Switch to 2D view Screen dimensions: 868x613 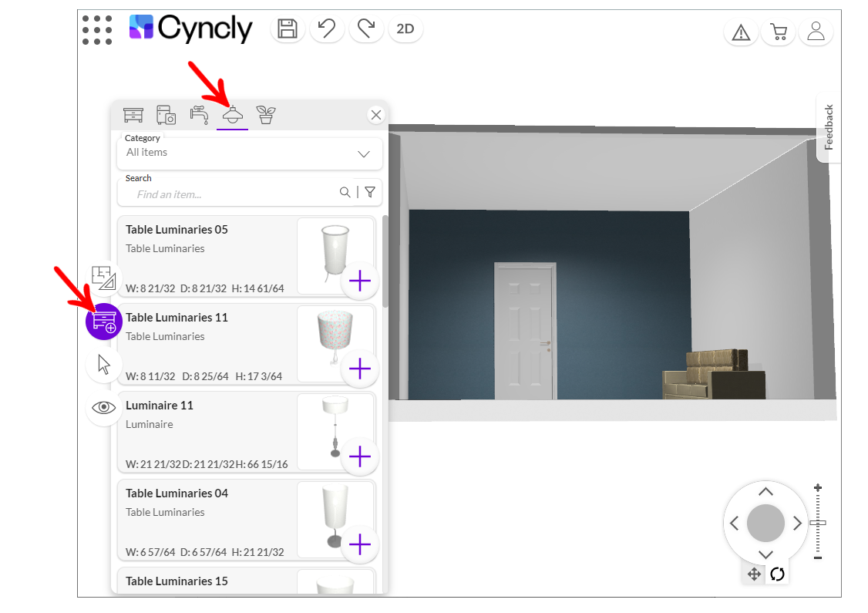tap(405, 29)
